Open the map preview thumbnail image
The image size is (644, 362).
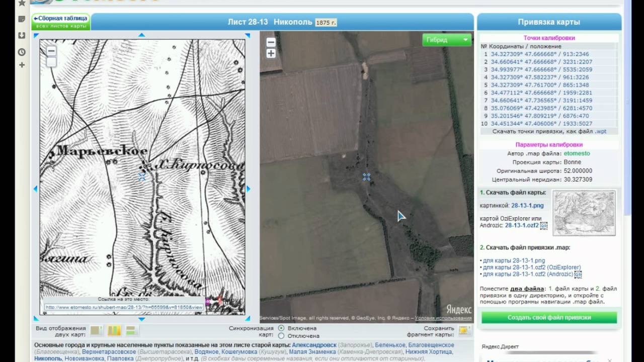click(584, 213)
